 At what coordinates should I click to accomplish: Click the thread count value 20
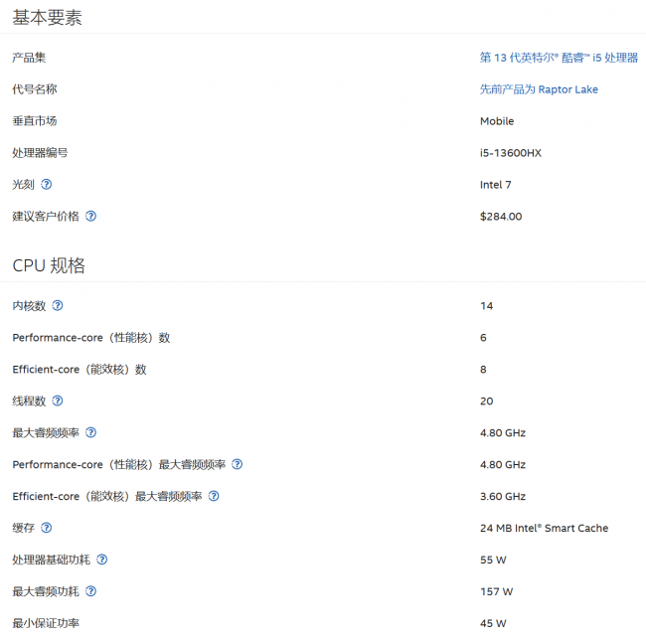[486, 401]
